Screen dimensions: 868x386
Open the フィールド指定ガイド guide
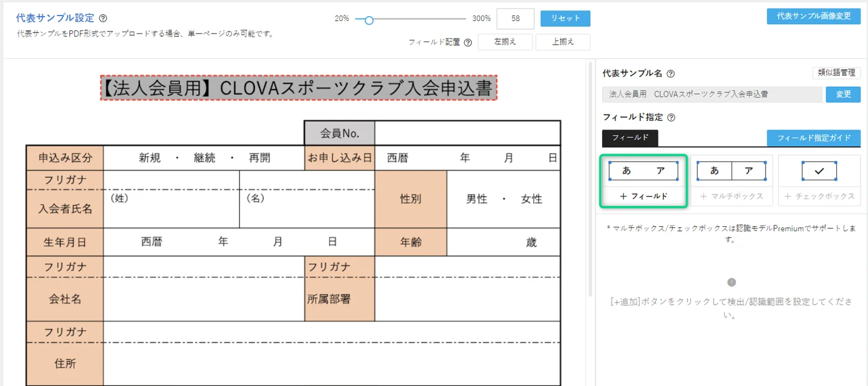click(x=813, y=138)
